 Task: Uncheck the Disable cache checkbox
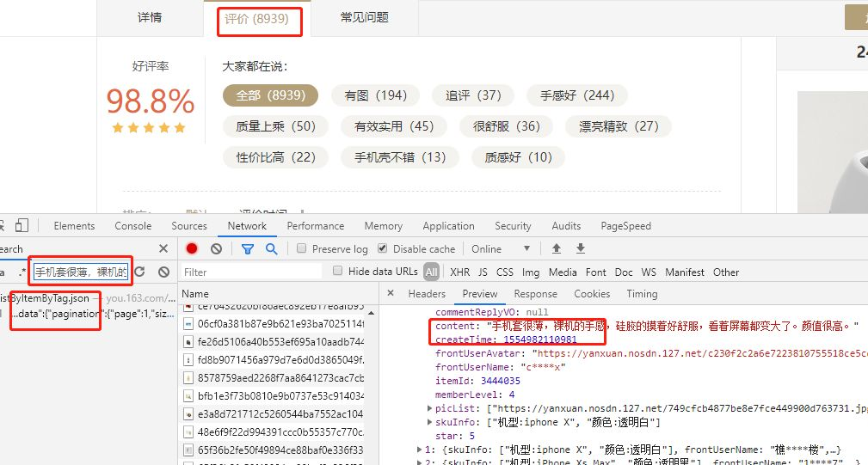(x=383, y=248)
